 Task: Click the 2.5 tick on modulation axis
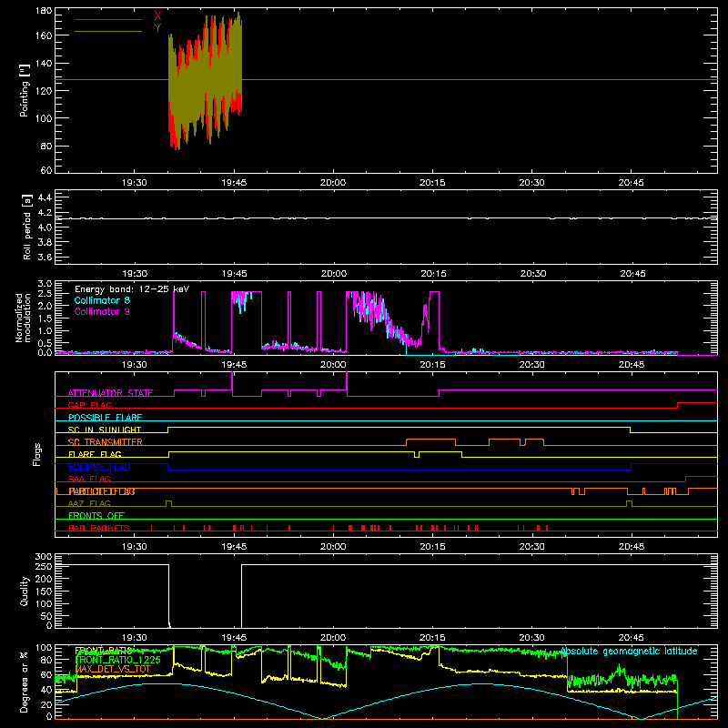click(45, 293)
